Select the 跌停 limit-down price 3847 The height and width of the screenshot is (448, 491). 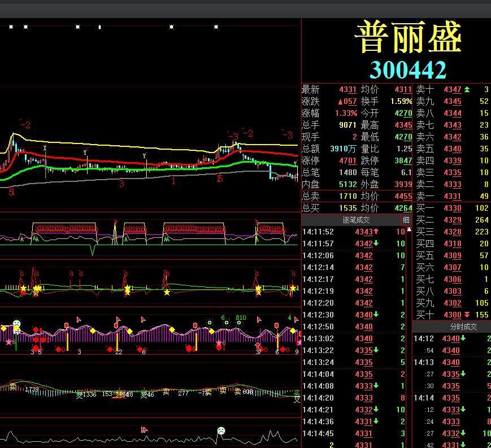403,160
